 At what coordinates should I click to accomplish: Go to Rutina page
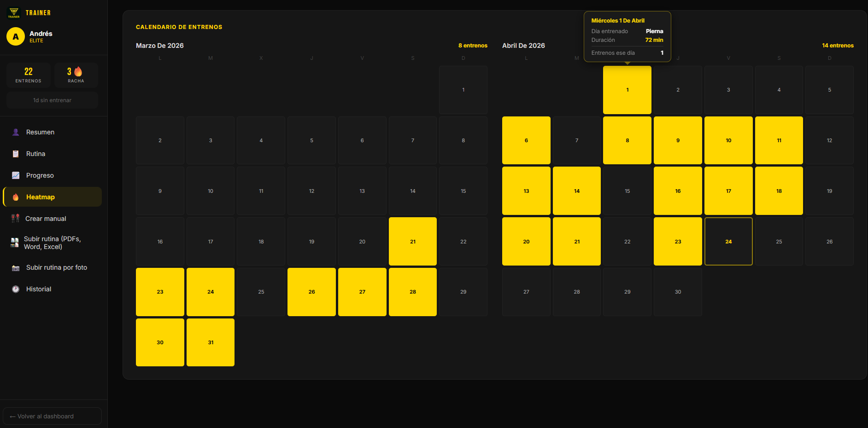coord(52,154)
